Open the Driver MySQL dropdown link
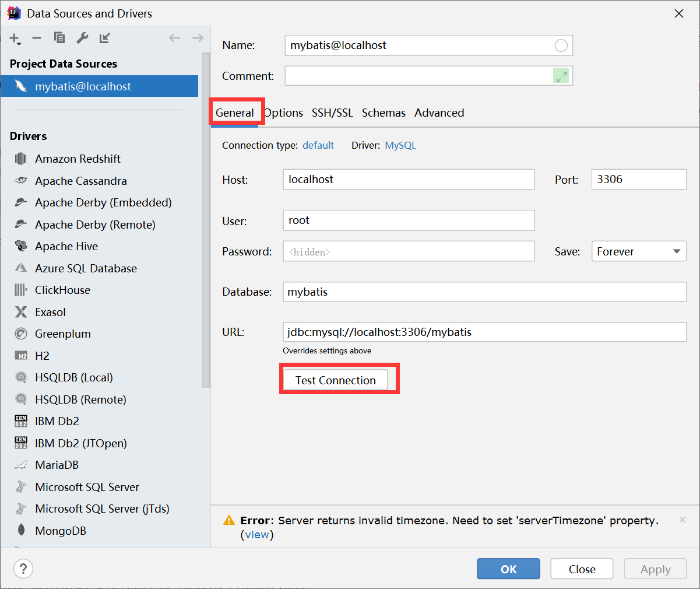This screenshot has height=589, width=700. (x=400, y=145)
